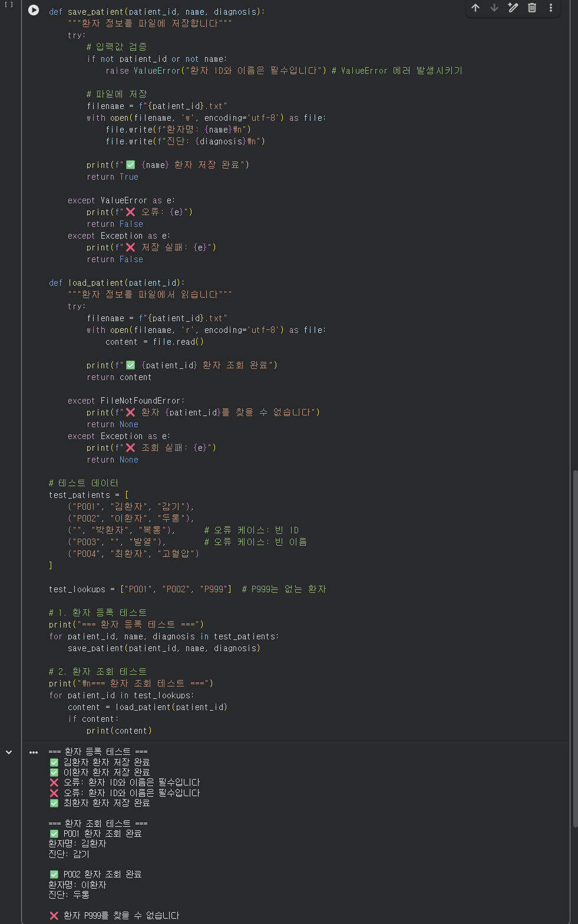Place cursor on 'def load_patient(patient_id):' line
This screenshot has width=578, height=924.
click(x=117, y=283)
